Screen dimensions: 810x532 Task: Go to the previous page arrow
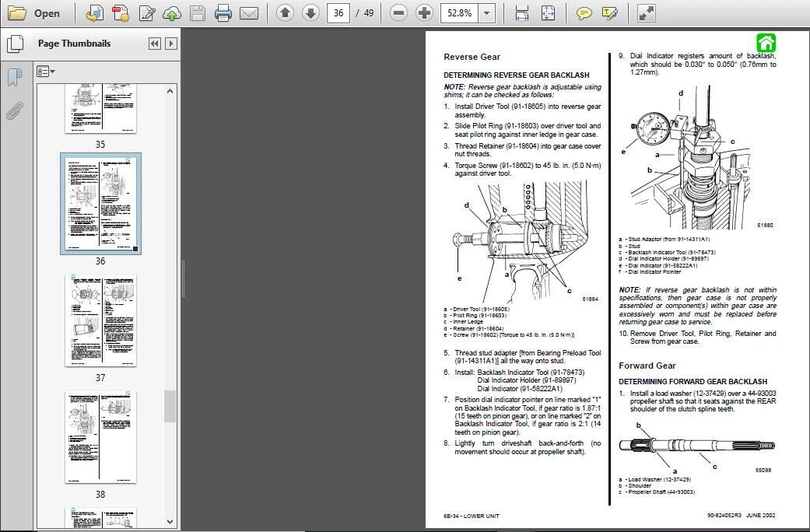coord(285,13)
